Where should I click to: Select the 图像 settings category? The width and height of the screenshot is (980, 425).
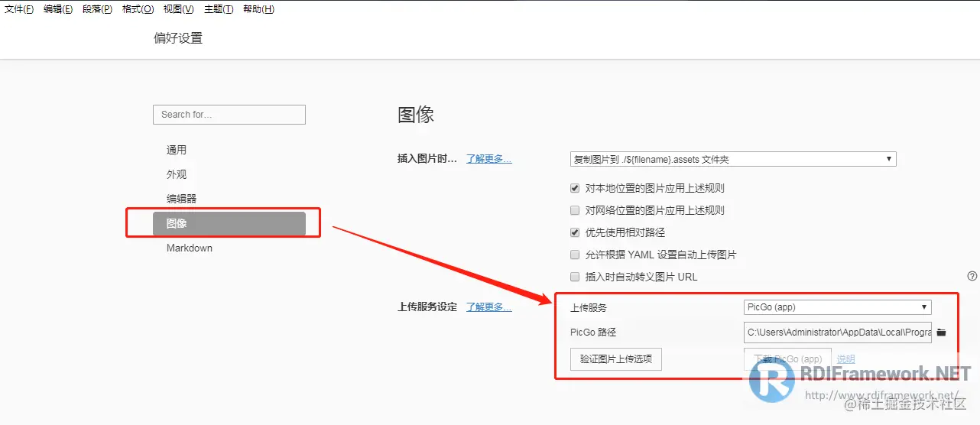pyautogui.click(x=229, y=223)
